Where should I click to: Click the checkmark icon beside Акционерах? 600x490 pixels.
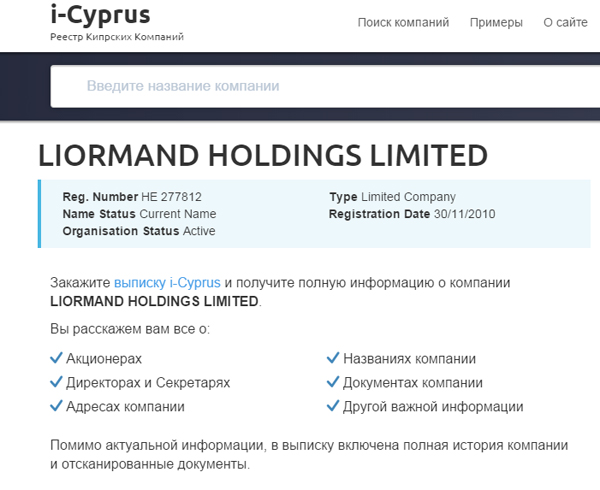(56, 358)
